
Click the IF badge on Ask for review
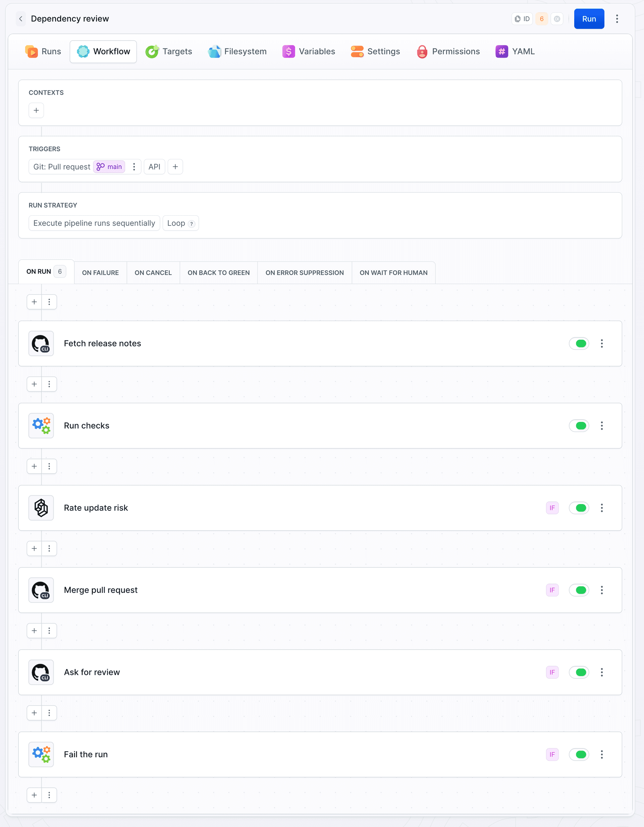[x=552, y=672]
